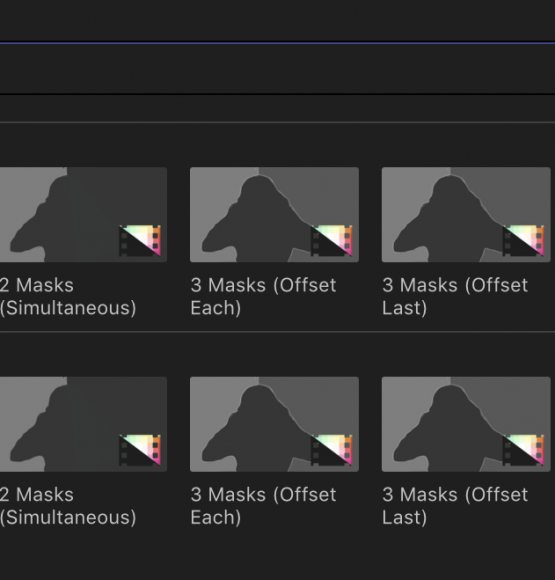Image resolution: width=555 pixels, height=580 pixels.
Task: Click the color badge icon on lower 3 Masks (Offset Each) thumbnail
Action: pos(332,450)
